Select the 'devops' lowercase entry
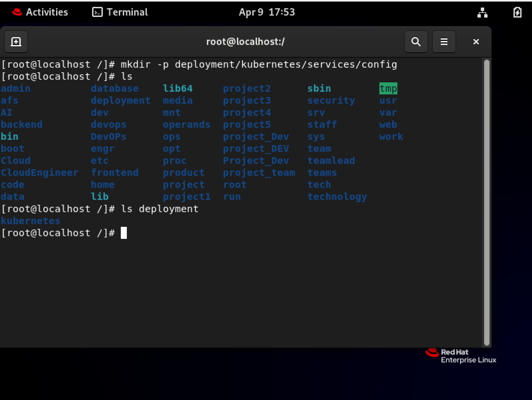Viewport: 532px width, 400px height. 108,125
